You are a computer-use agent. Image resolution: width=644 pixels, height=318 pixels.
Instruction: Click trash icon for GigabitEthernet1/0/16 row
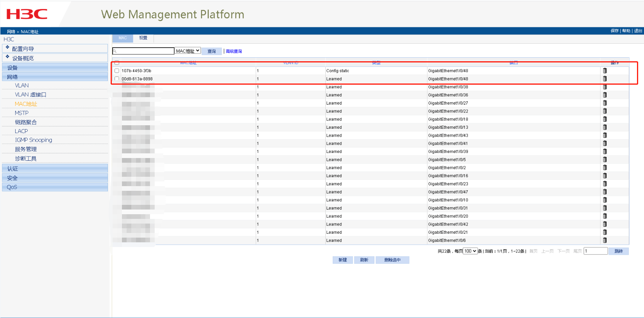coord(605,176)
